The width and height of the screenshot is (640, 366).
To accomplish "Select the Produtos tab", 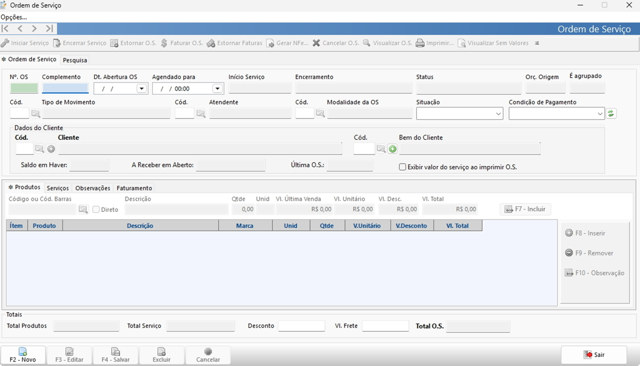I will (x=24, y=187).
